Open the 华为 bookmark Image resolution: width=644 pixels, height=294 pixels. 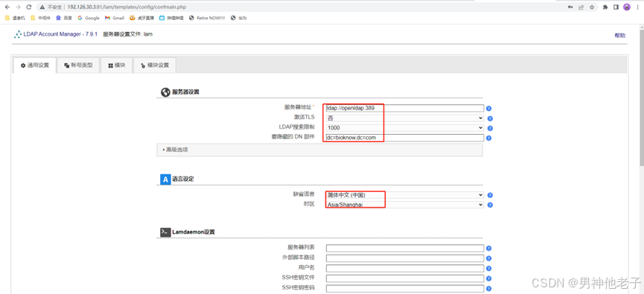[x=239, y=18]
